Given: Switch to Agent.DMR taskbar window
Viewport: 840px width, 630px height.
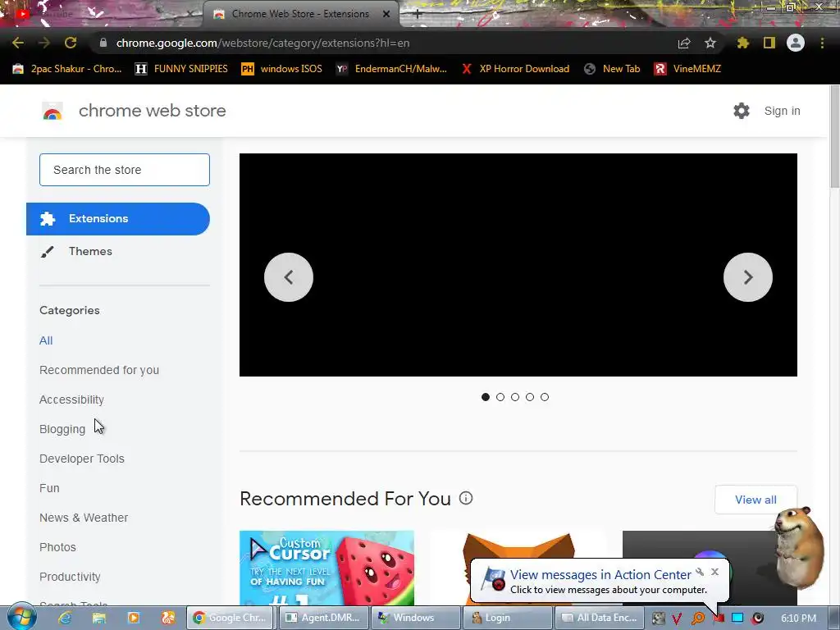Looking at the screenshot, I should click(324, 618).
